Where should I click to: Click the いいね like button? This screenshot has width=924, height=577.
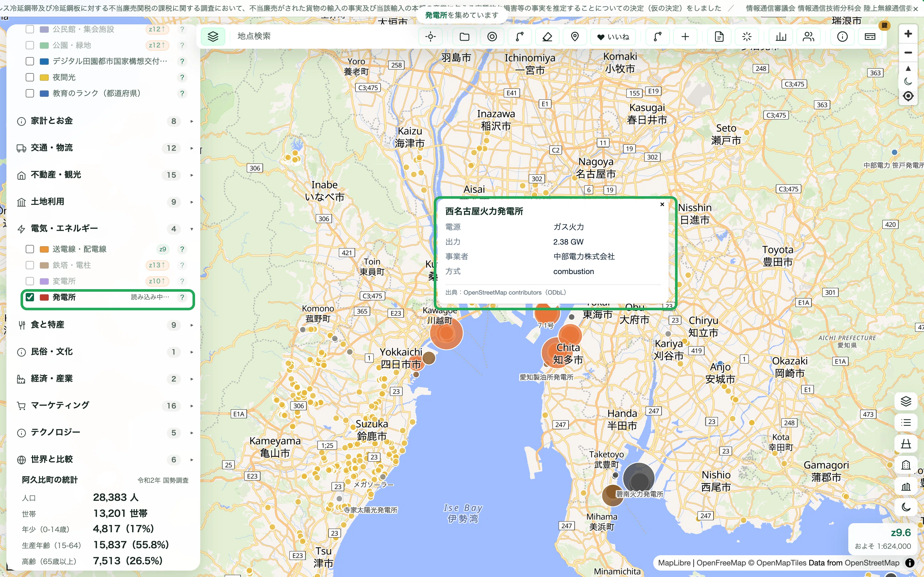click(x=613, y=37)
